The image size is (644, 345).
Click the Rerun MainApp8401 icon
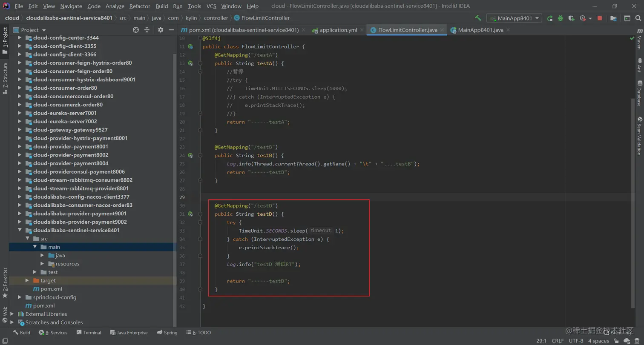[x=550, y=18]
